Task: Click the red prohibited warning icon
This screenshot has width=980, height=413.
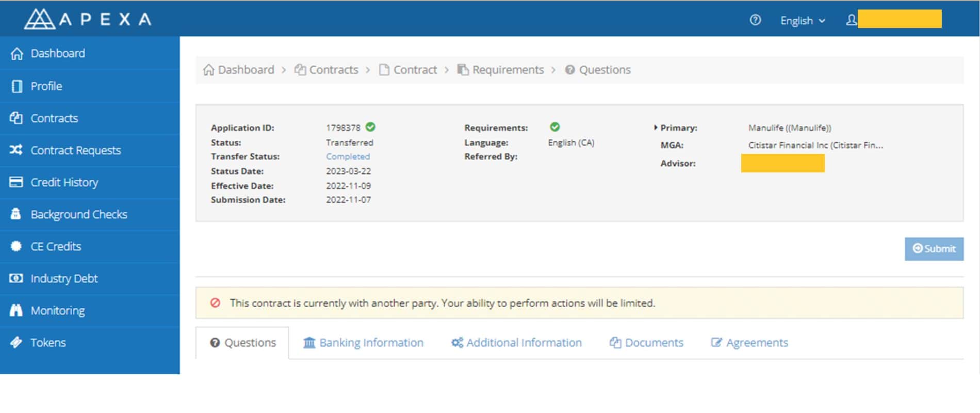Action: [216, 303]
